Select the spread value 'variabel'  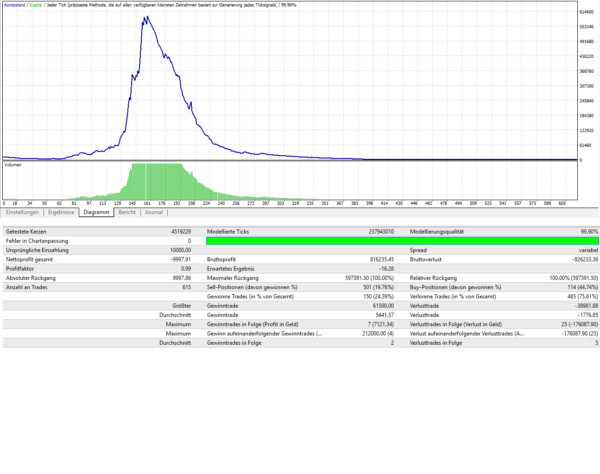point(589,250)
